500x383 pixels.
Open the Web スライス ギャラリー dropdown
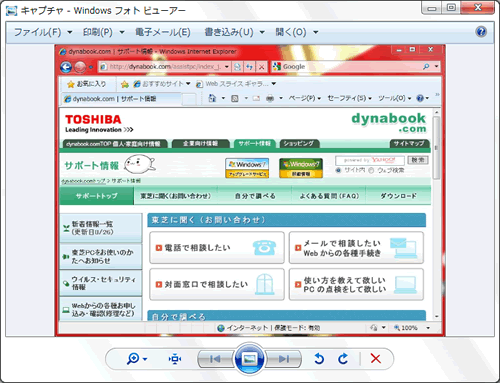[236, 84]
